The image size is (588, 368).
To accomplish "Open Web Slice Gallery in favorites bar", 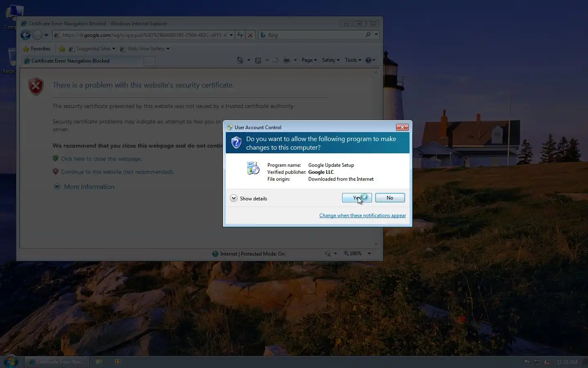I will click(144, 49).
